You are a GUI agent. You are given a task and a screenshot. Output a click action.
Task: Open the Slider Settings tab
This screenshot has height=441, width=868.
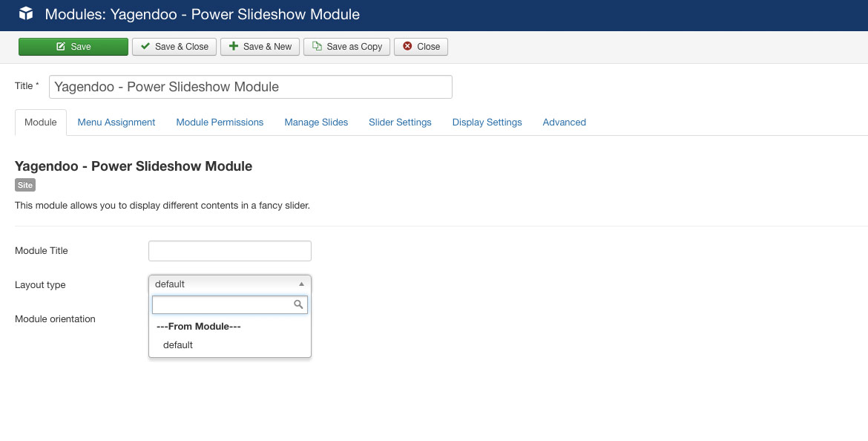coord(400,122)
